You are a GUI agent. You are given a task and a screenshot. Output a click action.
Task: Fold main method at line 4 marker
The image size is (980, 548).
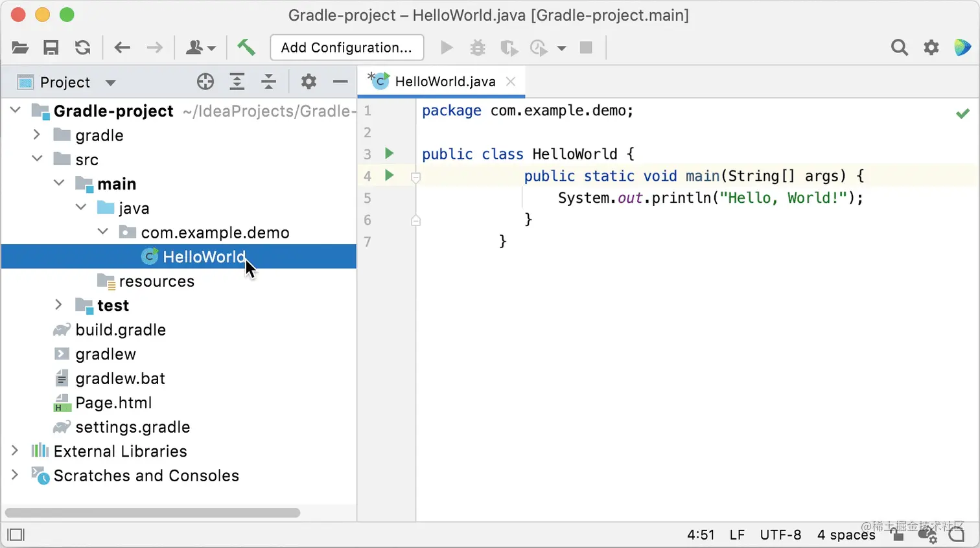[x=416, y=177]
